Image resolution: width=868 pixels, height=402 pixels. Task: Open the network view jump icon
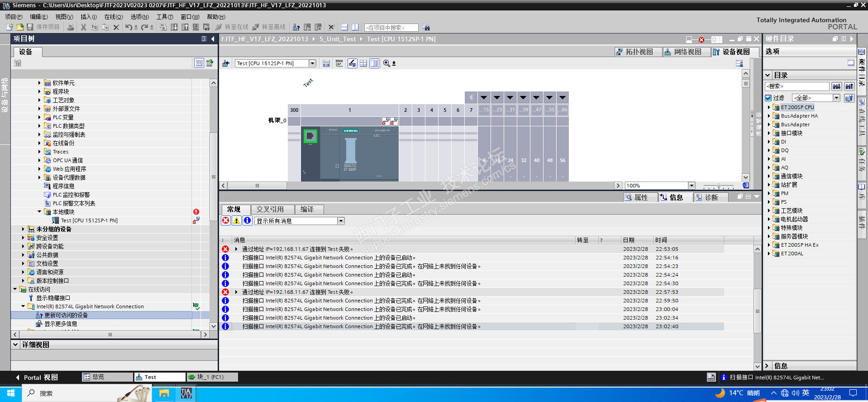[226, 63]
